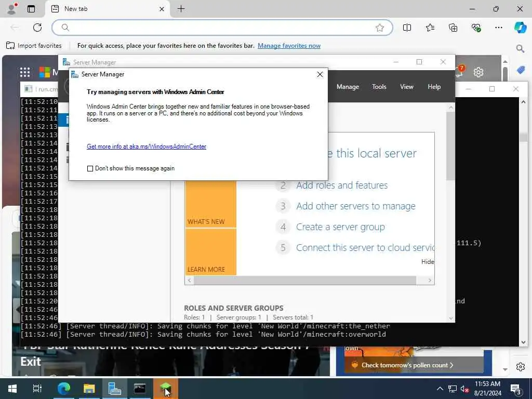The image size is (532, 399).
Task: Open Edge Settings and more menu
Action: pos(498,28)
